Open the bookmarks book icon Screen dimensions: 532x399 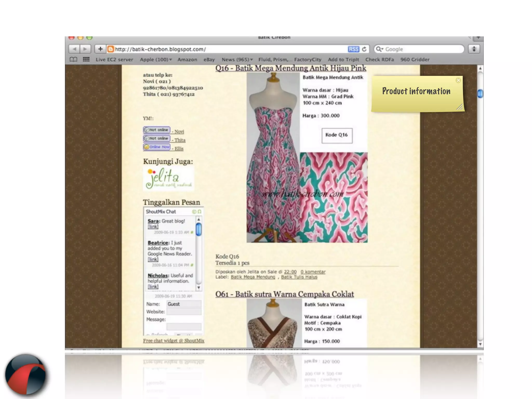(74, 59)
